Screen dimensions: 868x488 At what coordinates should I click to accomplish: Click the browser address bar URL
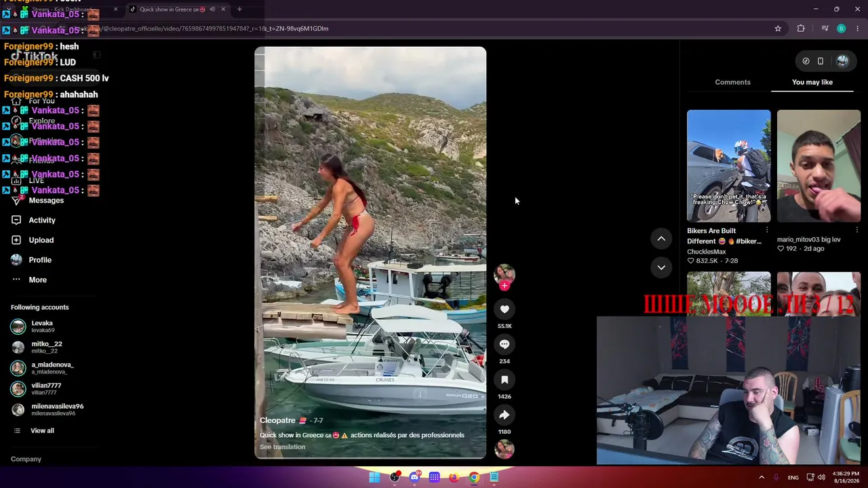click(214, 28)
